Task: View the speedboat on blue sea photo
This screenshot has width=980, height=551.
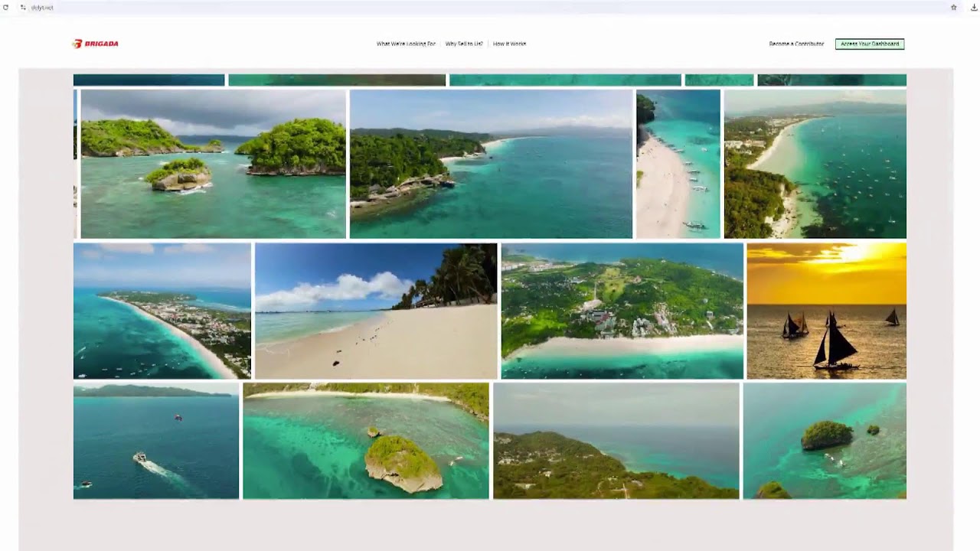Action: [156, 441]
